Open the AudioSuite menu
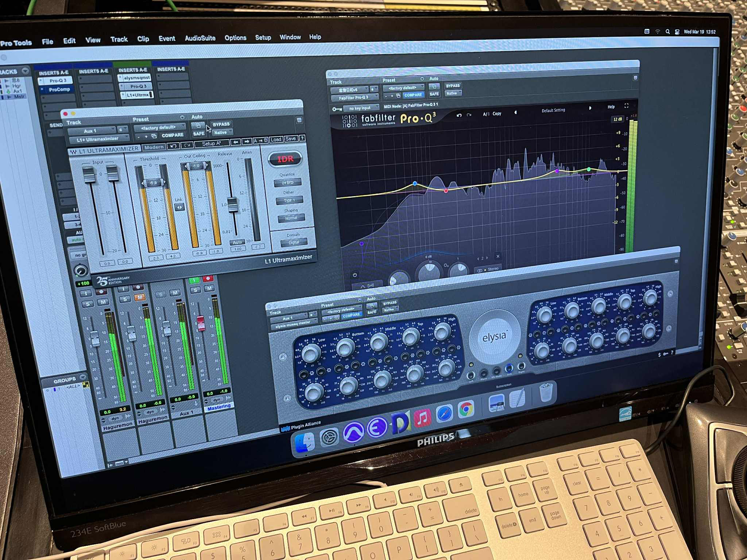 (200, 38)
